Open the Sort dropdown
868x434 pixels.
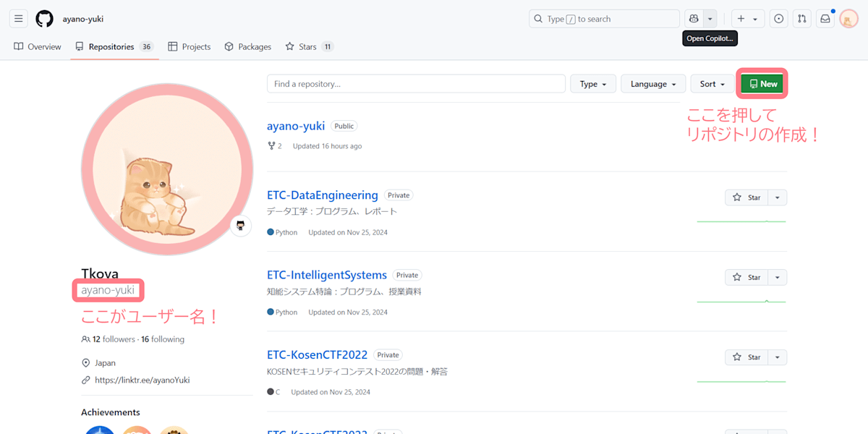pos(712,84)
